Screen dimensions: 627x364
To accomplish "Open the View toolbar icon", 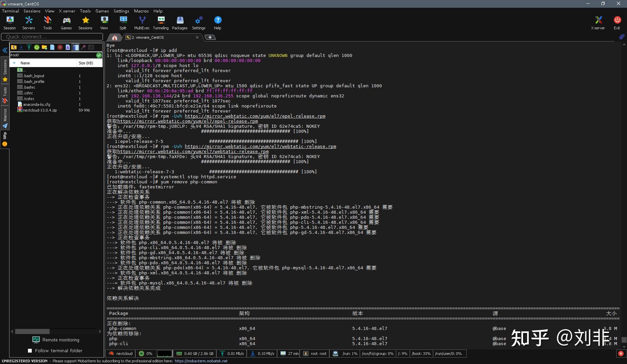I will [x=104, y=23].
